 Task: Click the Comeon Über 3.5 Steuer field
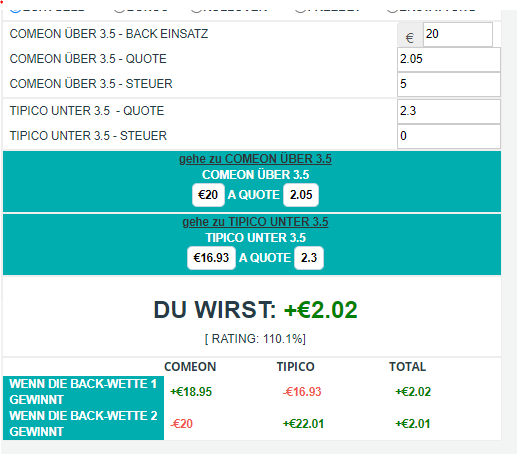[449, 84]
